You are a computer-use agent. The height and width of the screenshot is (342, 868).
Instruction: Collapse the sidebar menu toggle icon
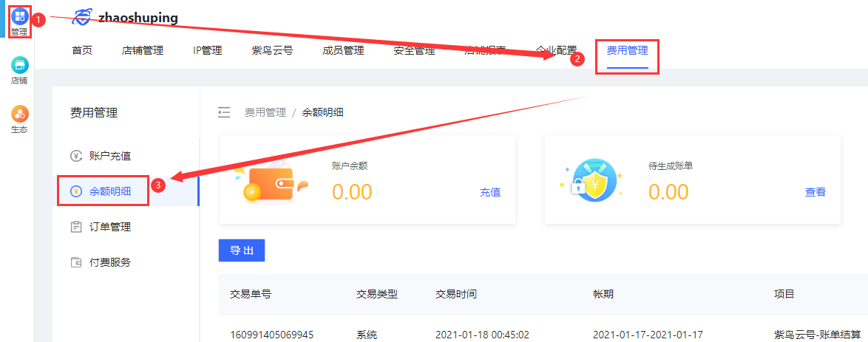tap(224, 113)
